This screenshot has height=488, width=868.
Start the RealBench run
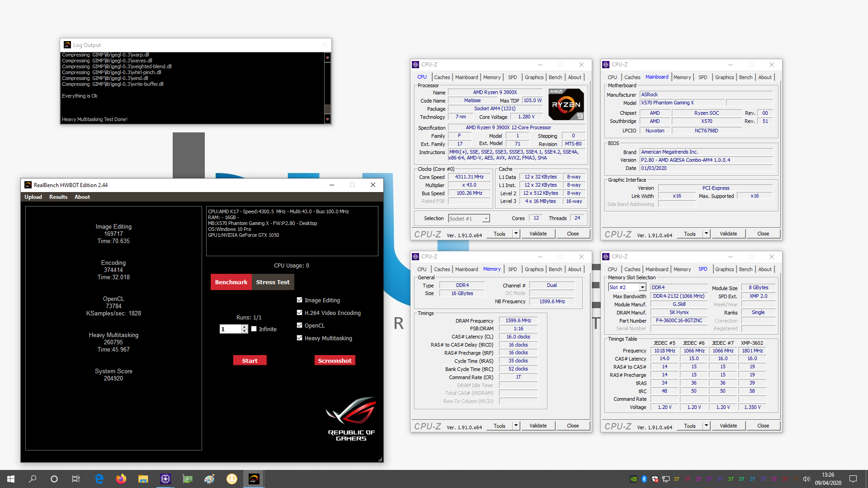250,360
